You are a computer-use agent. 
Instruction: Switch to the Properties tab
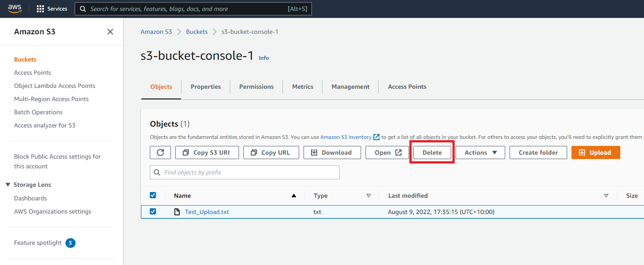(x=206, y=87)
